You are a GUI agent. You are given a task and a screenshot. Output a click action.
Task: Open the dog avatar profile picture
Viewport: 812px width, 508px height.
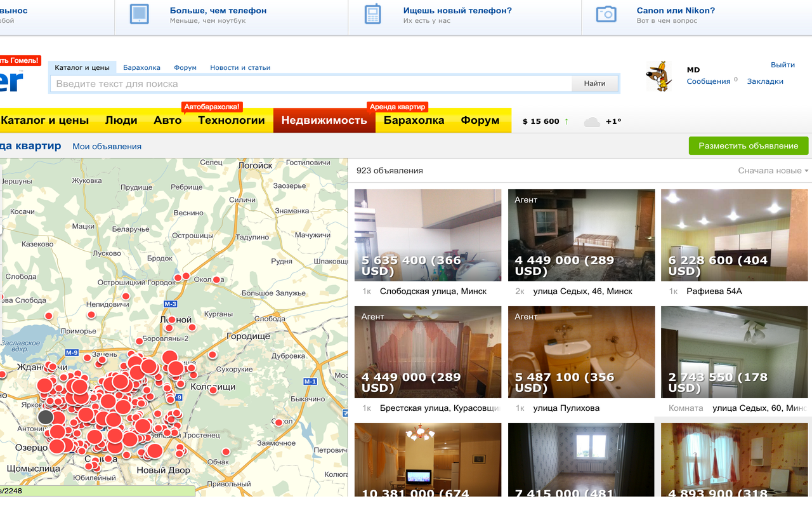point(659,76)
